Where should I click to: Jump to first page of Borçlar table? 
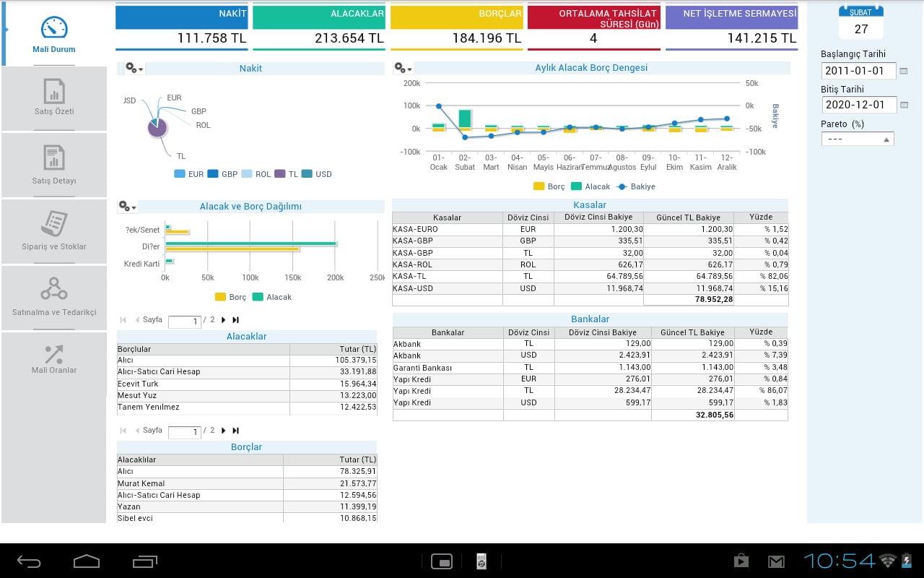123,430
